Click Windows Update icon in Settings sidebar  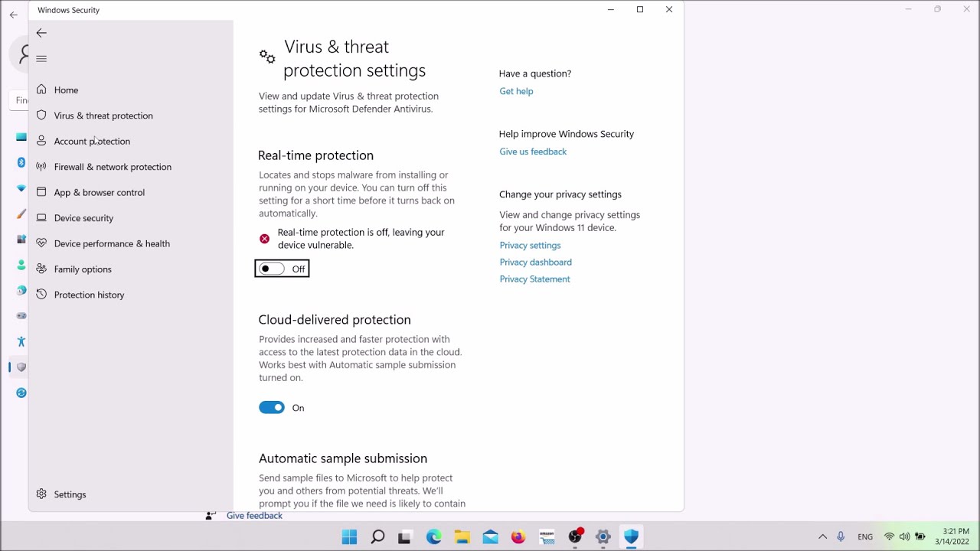[21, 393]
